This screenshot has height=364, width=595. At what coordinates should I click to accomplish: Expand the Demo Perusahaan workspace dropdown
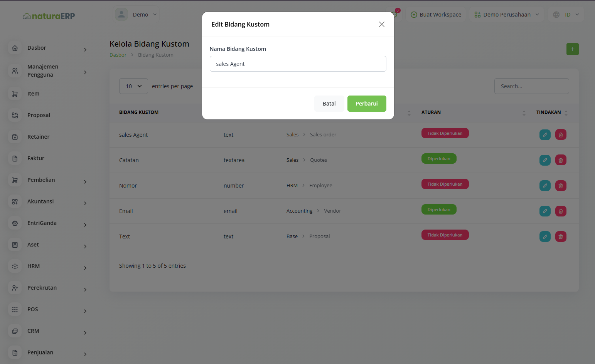point(507,15)
